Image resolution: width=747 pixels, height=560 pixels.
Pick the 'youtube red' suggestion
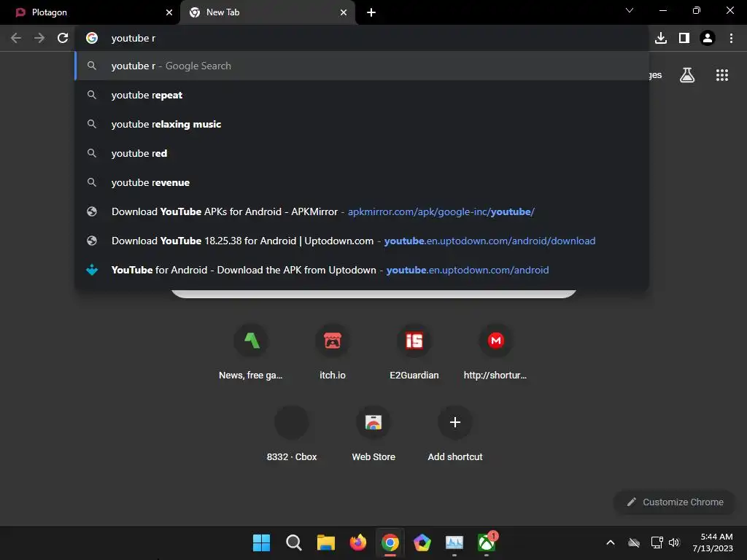(x=362, y=153)
